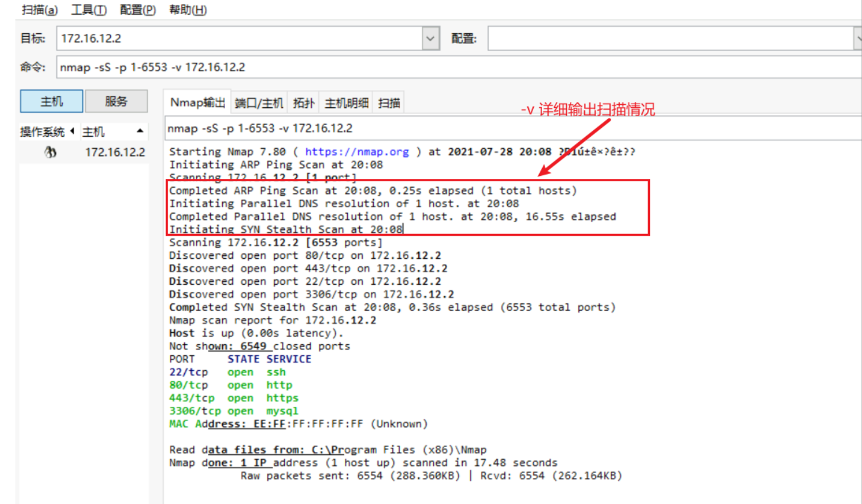Click 'Discovered open port 22/tcp' line
The width and height of the screenshot is (862, 504).
pos(305,282)
